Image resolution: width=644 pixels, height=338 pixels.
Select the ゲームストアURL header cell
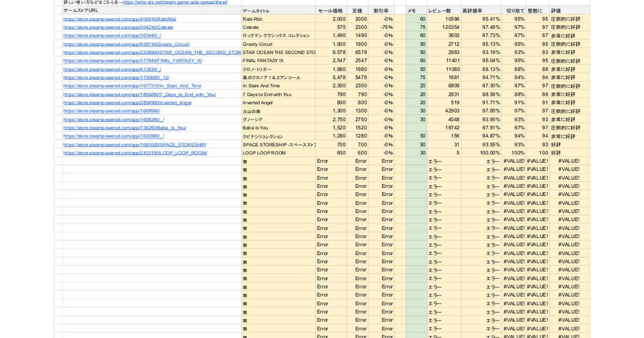tap(80, 10)
